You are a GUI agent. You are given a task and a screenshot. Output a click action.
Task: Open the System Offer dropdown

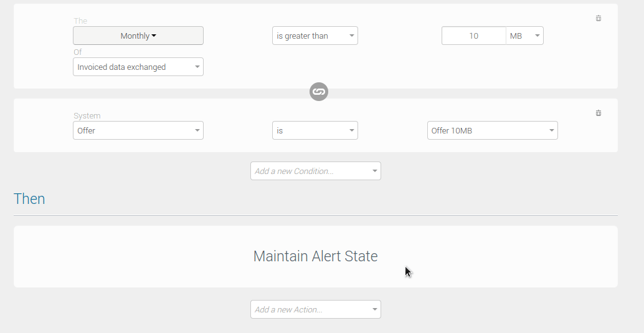(x=138, y=130)
